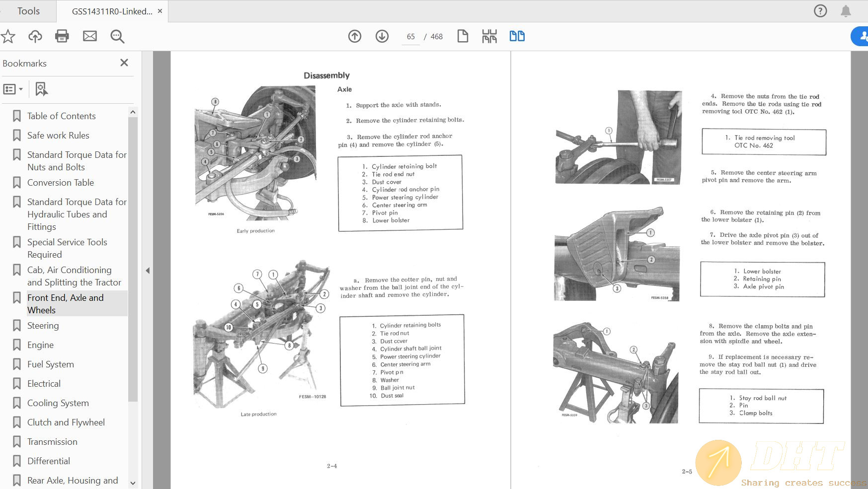This screenshot has height=489, width=868.
Task: Open the find text magnifier tool
Action: [x=117, y=36]
